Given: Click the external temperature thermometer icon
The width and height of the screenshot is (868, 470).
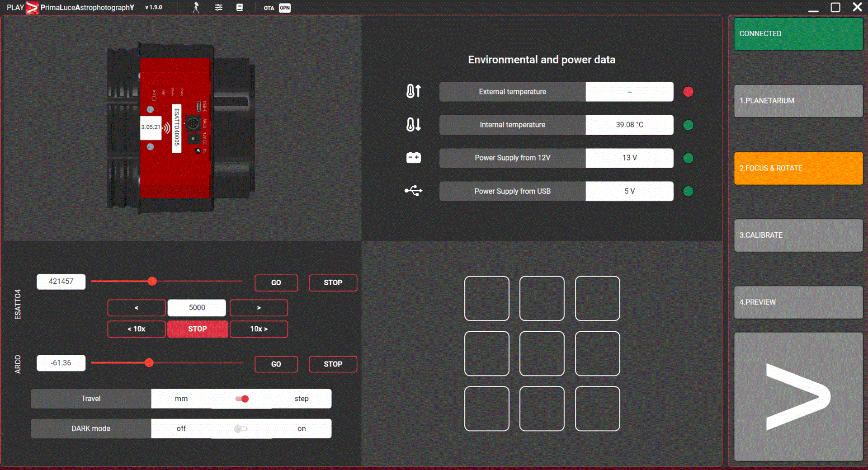Looking at the screenshot, I should tap(413, 91).
